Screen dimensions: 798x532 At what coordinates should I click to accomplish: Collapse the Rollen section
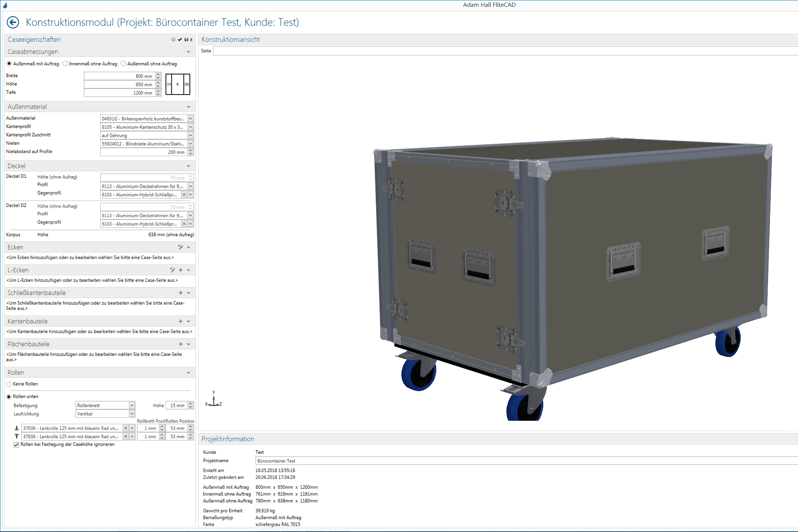tap(189, 373)
